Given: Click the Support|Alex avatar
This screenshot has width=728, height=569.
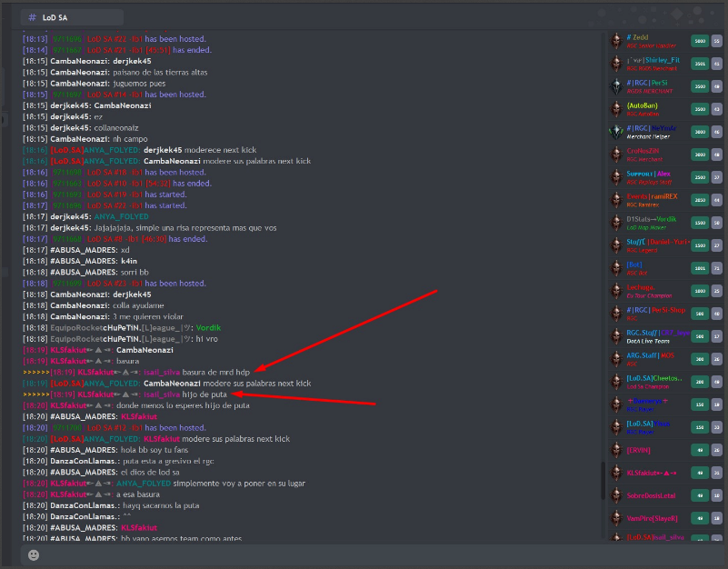Looking at the screenshot, I should (616, 177).
